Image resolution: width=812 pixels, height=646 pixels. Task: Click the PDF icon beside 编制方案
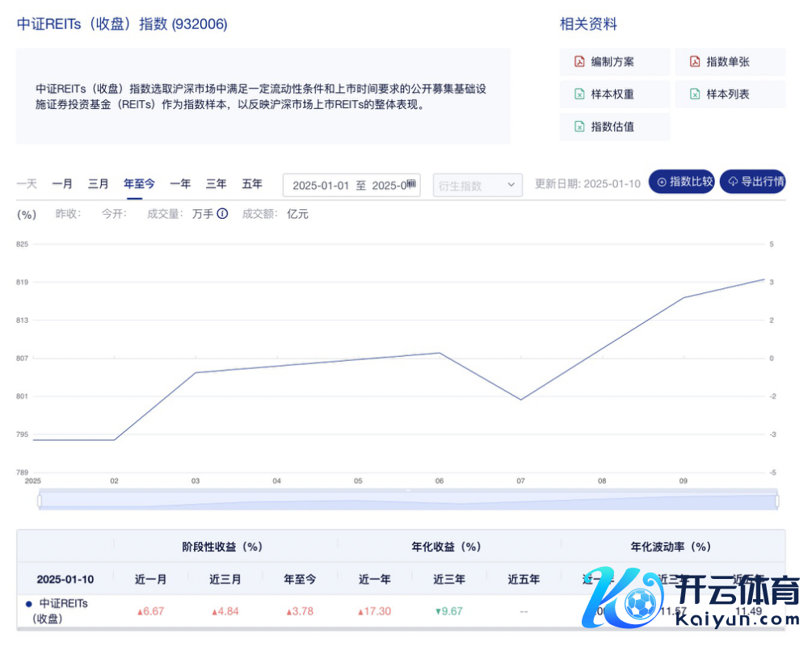click(579, 62)
